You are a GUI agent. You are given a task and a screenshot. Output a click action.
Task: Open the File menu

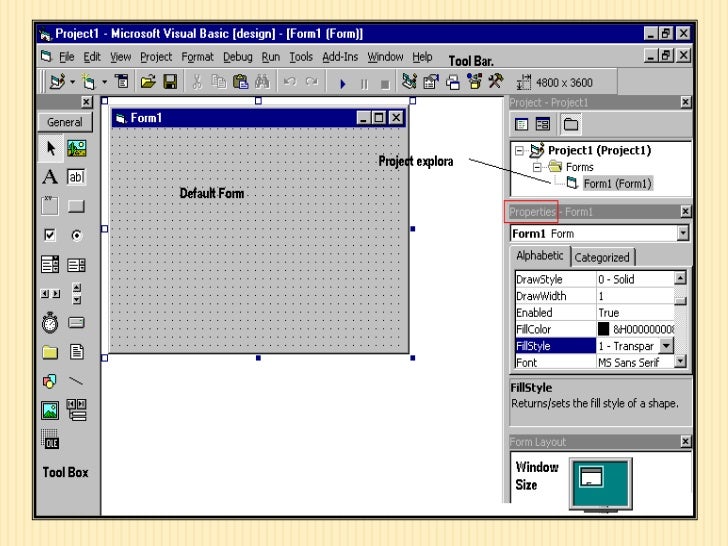pyautogui.click(x=66, y=57)
